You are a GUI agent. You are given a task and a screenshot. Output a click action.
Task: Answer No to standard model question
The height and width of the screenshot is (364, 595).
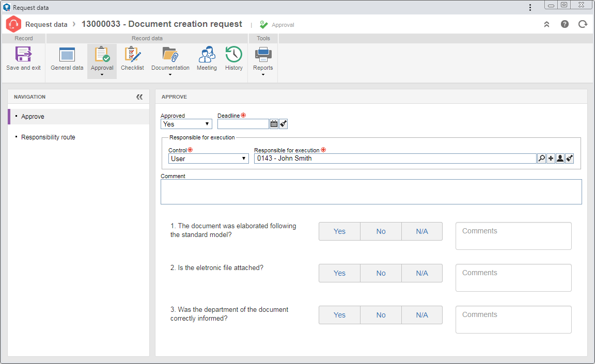pyautogui.click(x=381, y=231)
